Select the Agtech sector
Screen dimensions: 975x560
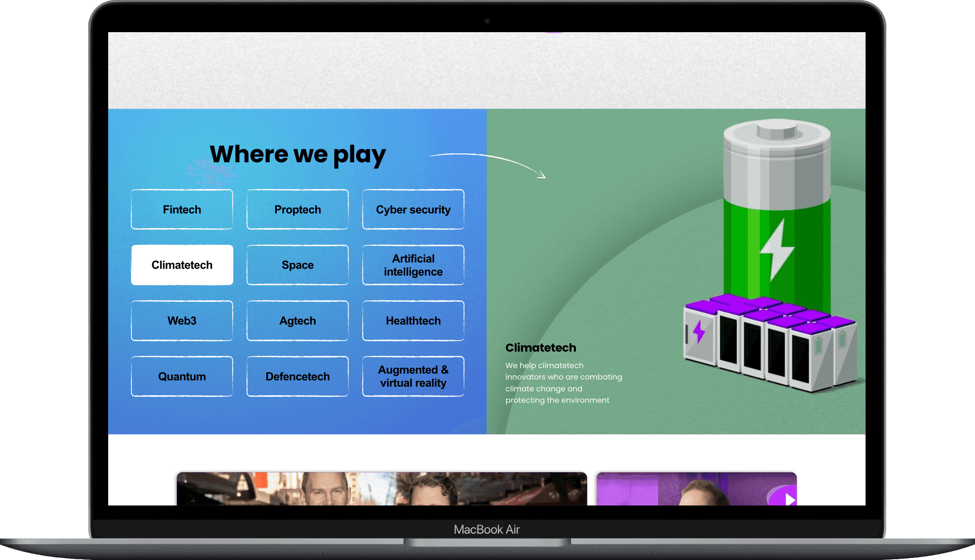298,321
